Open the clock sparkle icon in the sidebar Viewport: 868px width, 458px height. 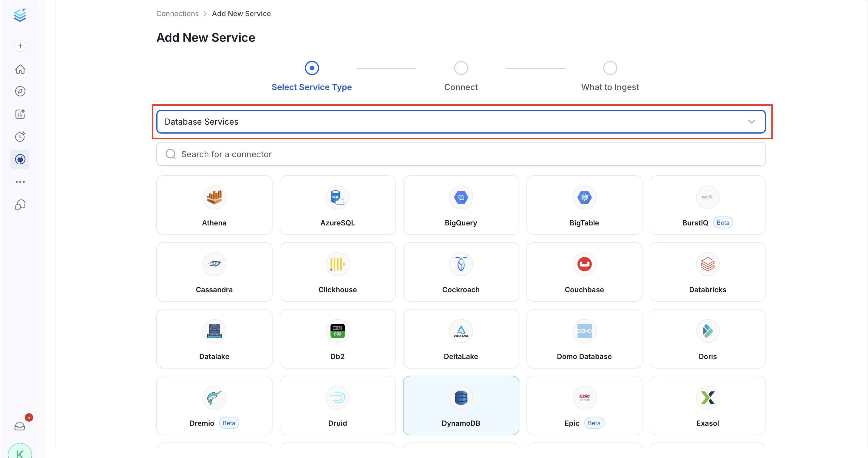coord(20,136)
